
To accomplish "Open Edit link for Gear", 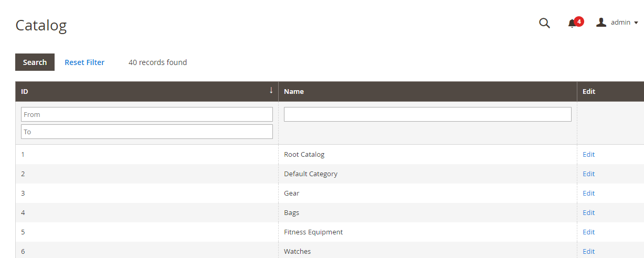I will coord(588,193).
